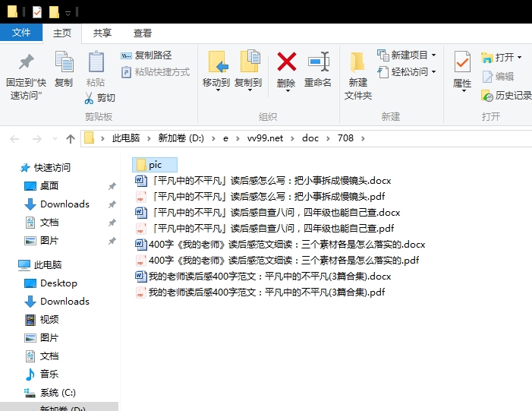Select 「平凡中的不平凡」读后感怎么写 docx file

tap(263, 180)
